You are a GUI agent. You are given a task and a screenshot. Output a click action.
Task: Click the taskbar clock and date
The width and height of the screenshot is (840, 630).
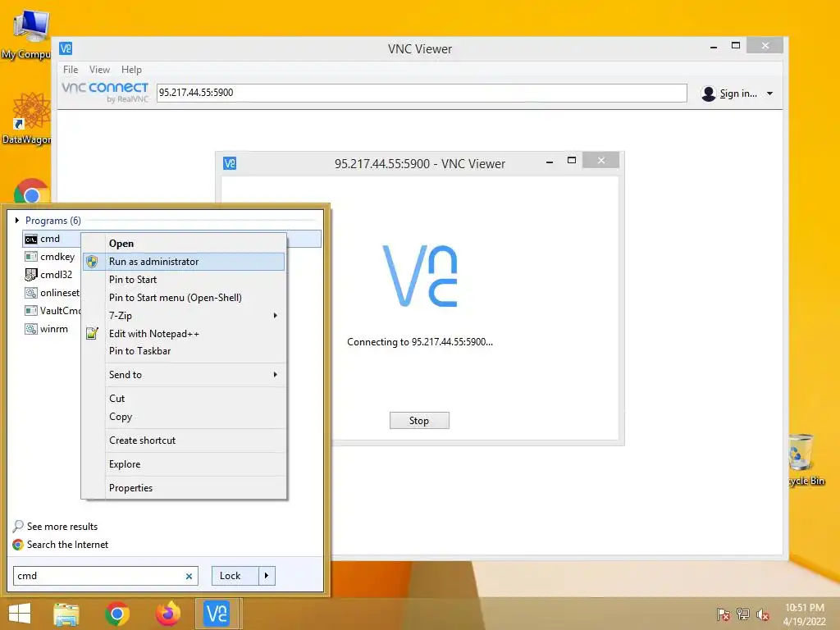pyautogui.click(x=805, y=614)
